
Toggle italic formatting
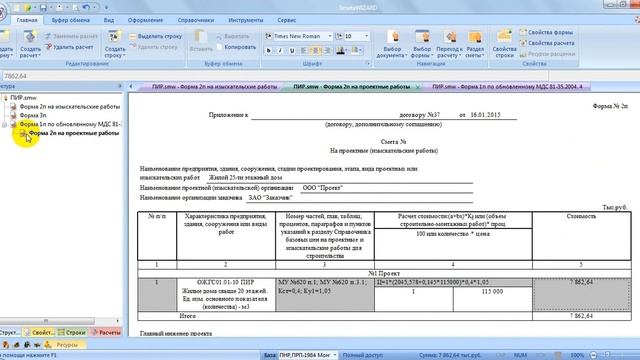pyautogui.click(x=280, y=51)
